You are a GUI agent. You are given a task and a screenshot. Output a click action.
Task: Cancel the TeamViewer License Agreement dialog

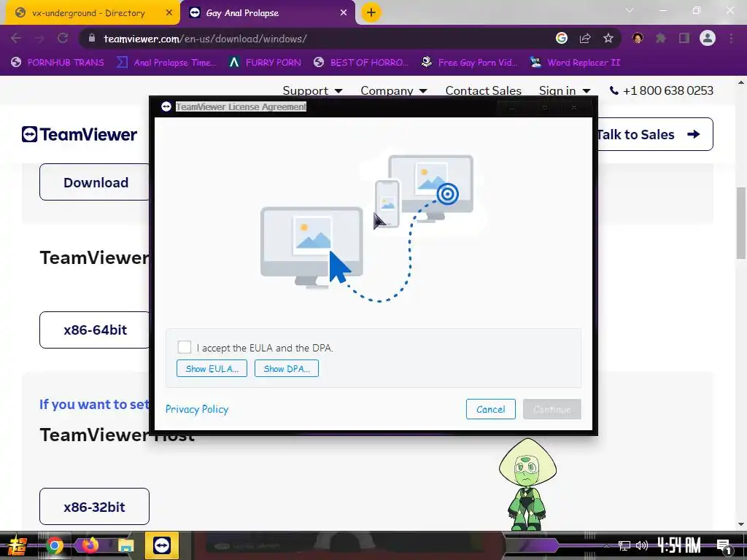(491, 409)
